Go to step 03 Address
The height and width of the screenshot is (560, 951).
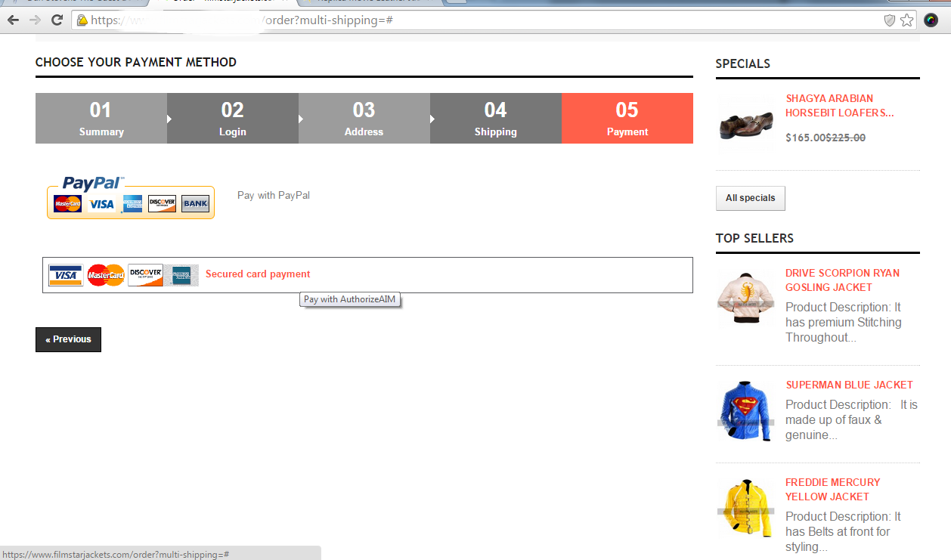(364, 119)
